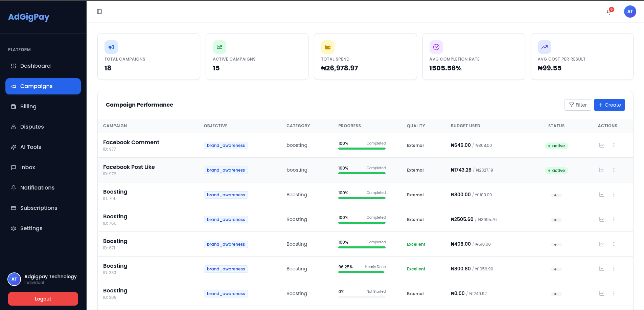The width and height of the screenshot is (644, 310).
Task: Click the AT user avatar in header
Action: 630,12
